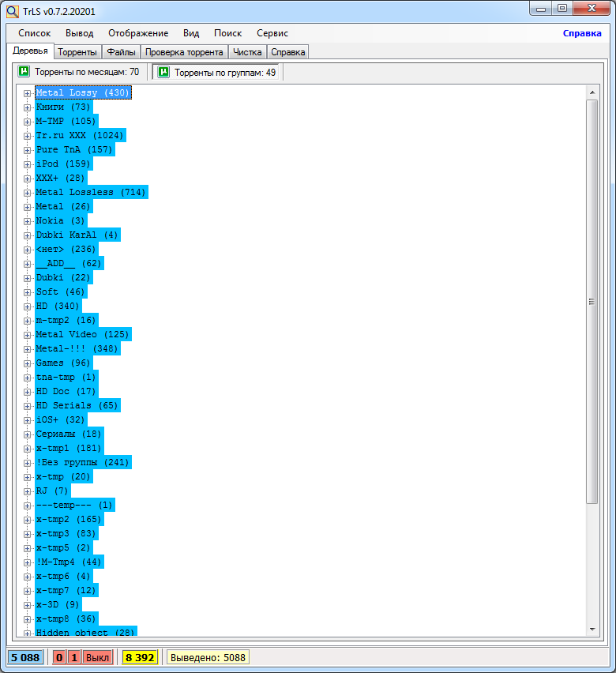Select the Деревья tab
Image resolution: width=616 pixels, height=673 pixels.
[x=30, y=51]
